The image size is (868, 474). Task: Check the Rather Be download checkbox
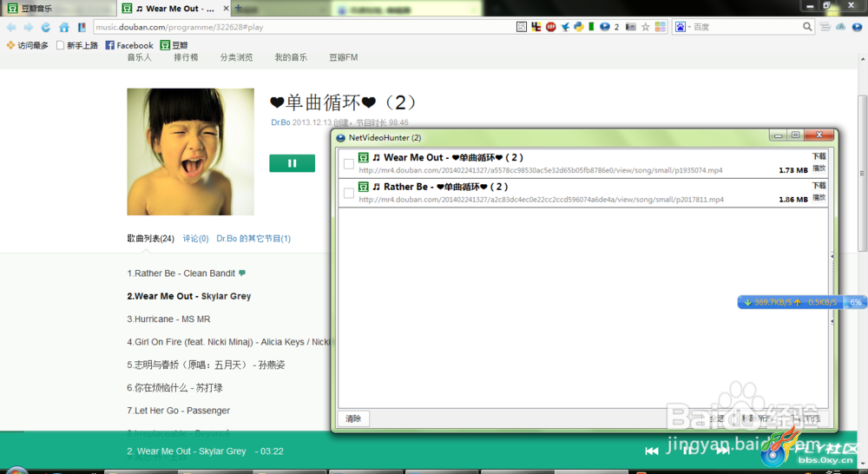[349, 193]
